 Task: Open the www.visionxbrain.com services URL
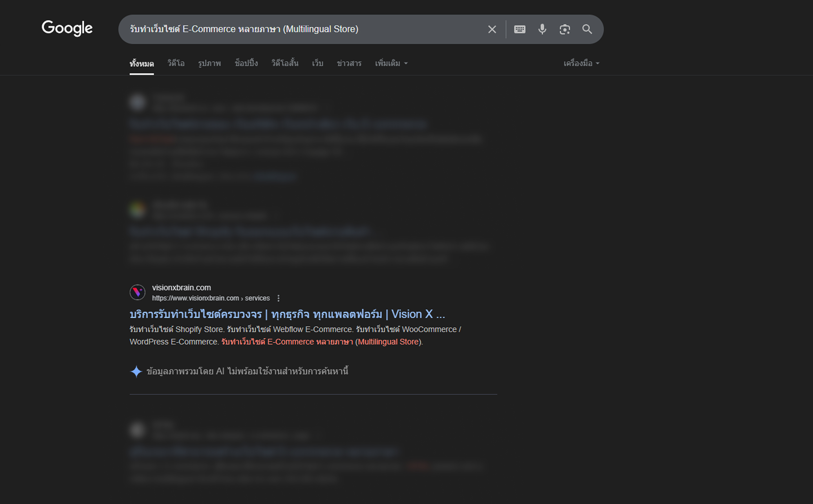(x=211, y=298)
